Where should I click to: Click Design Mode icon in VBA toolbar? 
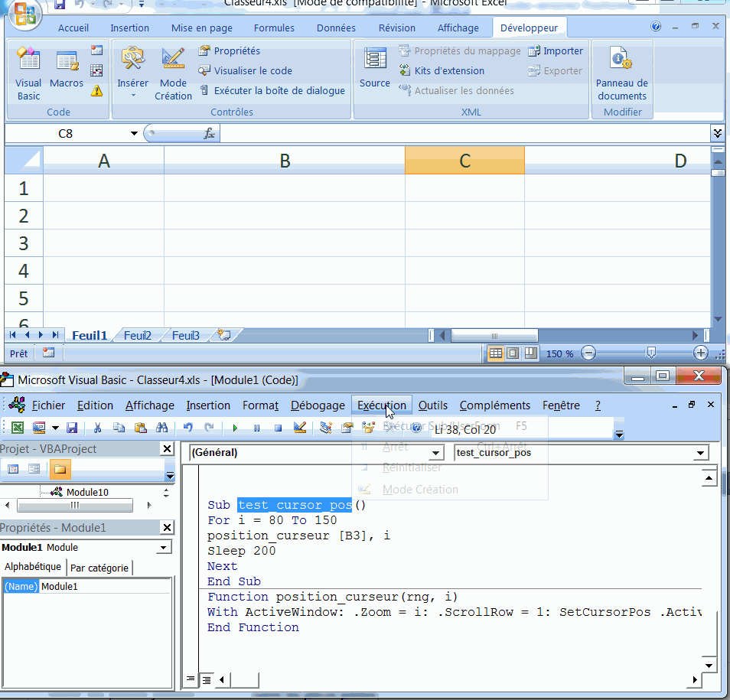[300, 427]
